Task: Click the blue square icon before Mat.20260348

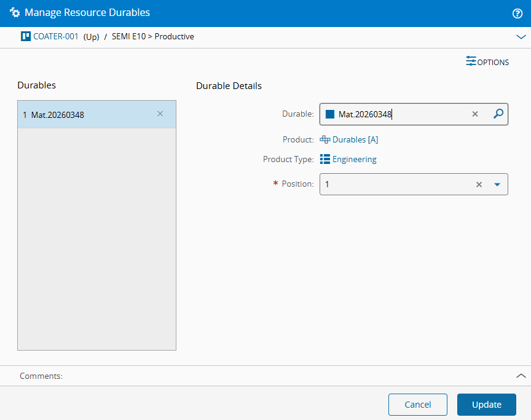Action: [x=330, y=114]
